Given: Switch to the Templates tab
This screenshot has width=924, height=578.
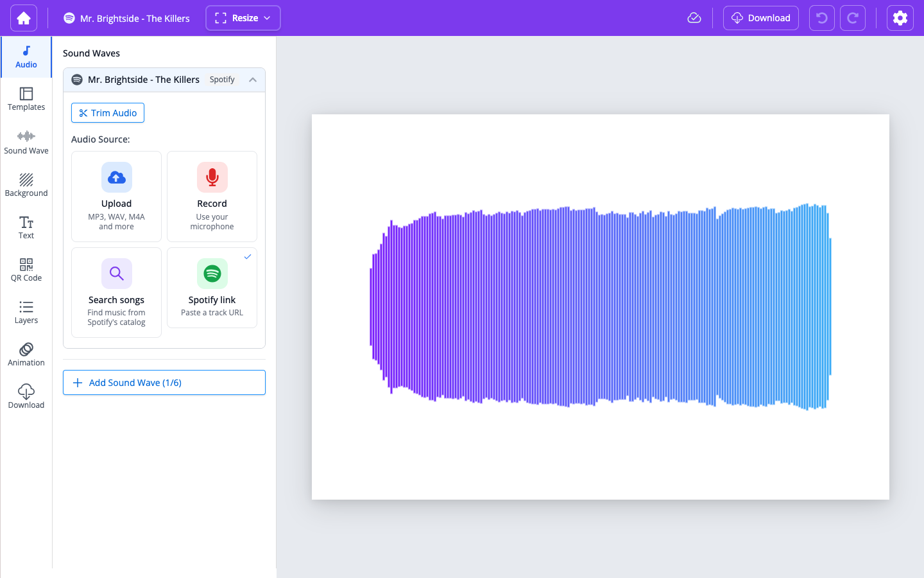Looking at the screenshot, I should (26, 99).
